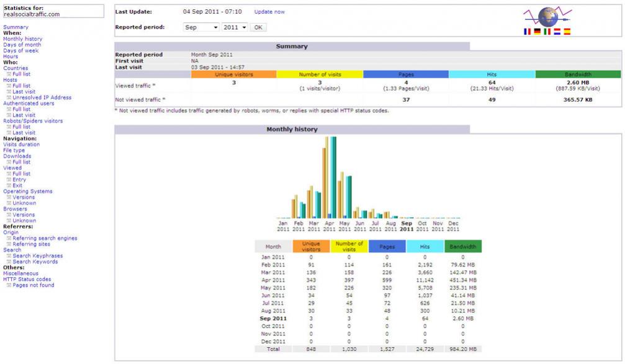Click the Update now link

269,12
